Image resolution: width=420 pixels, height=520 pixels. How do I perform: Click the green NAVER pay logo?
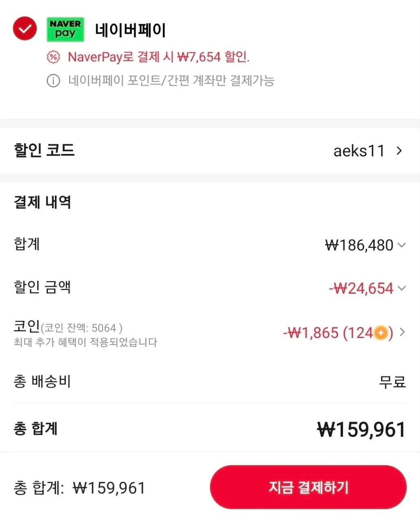[65, 29]
